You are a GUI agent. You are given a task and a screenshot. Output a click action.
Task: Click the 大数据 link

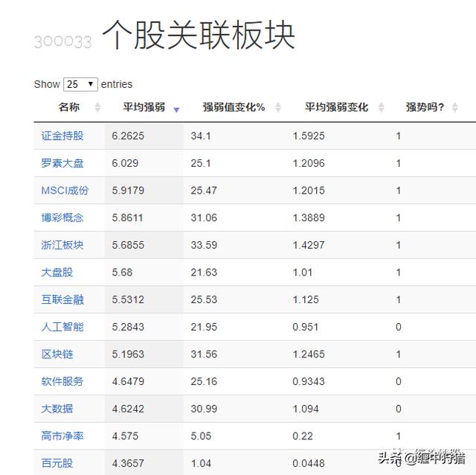[x=57, y=409]
